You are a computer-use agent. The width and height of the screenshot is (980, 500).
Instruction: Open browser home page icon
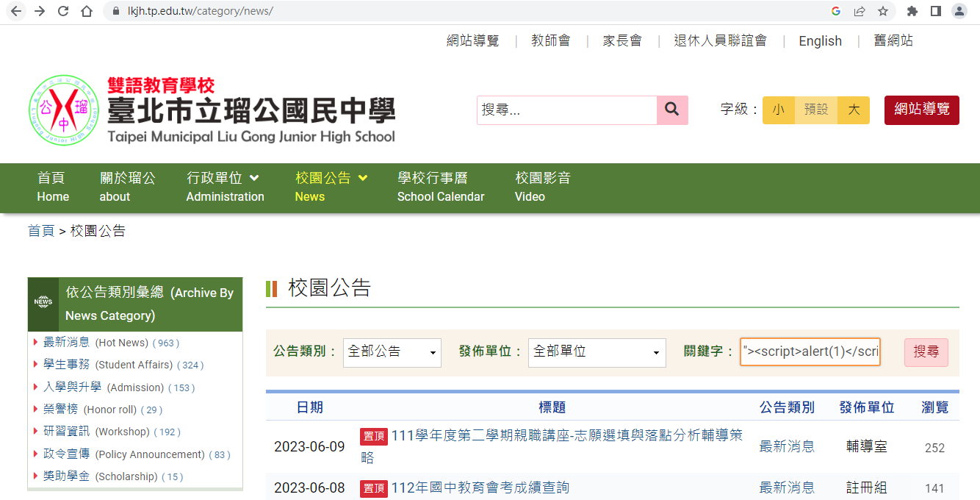[x=87, y=11]
